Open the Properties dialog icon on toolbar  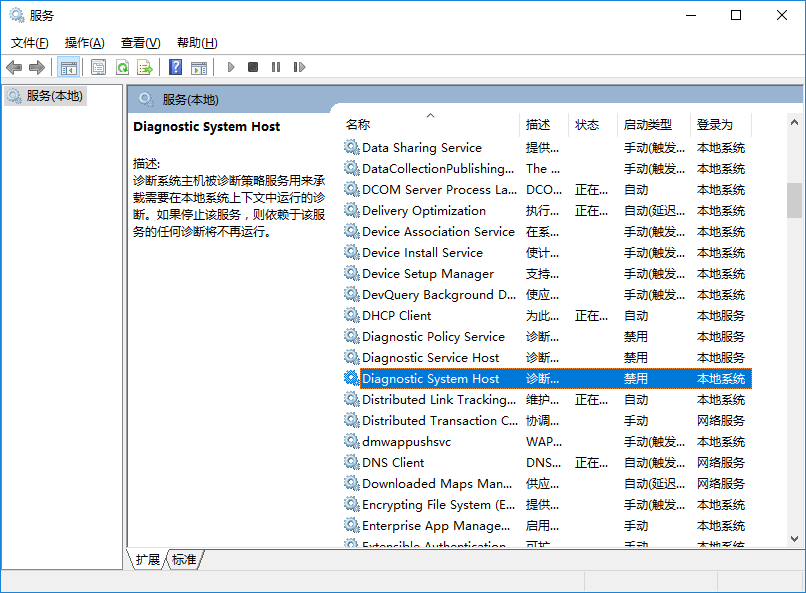tap(96, 67)
